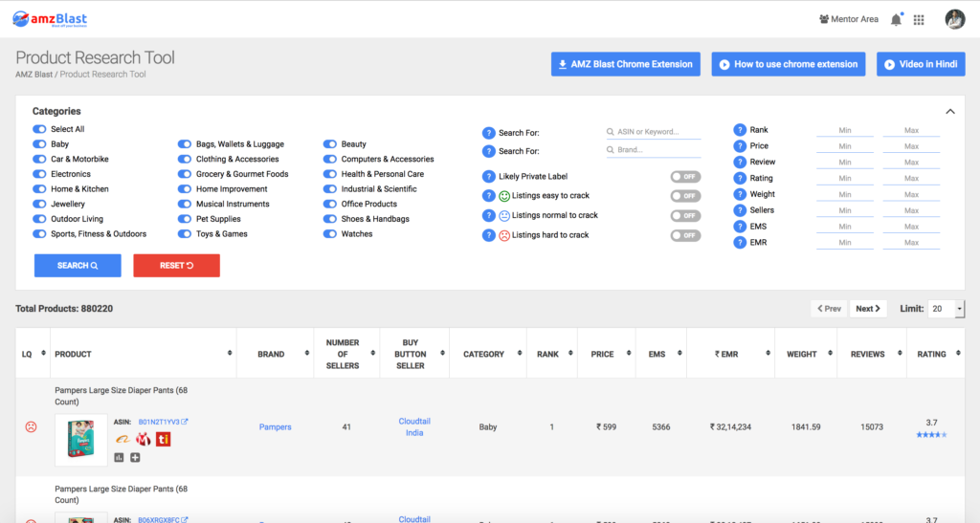Turn on Listings easy to crack toggle
Viewport: 980px width, 523px height.
pos(684,196)
